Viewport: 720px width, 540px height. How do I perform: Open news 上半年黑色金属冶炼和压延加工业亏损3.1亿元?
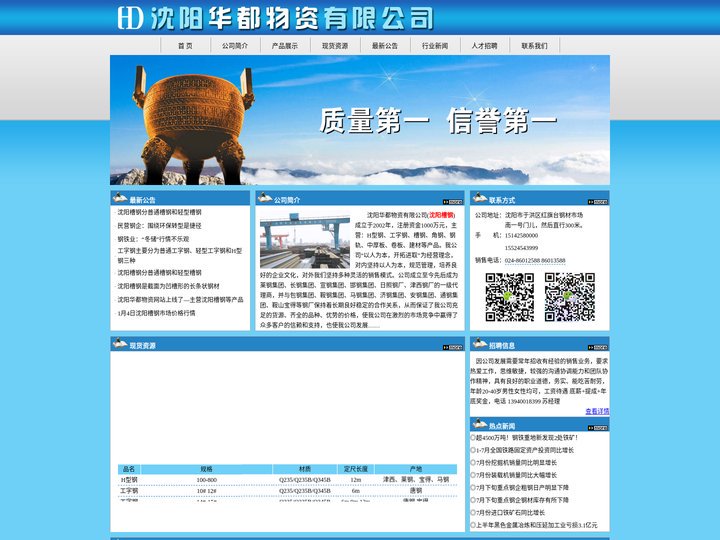point(537,525)
